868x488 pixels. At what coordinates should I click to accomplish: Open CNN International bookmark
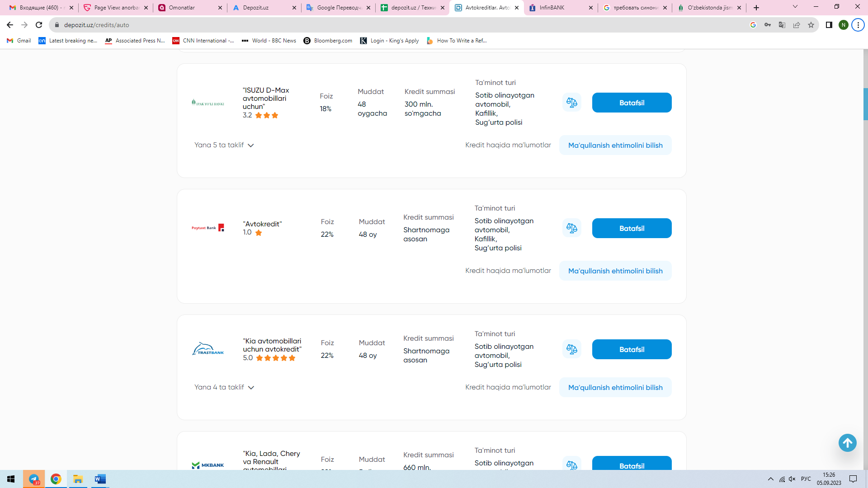[203, 41]
